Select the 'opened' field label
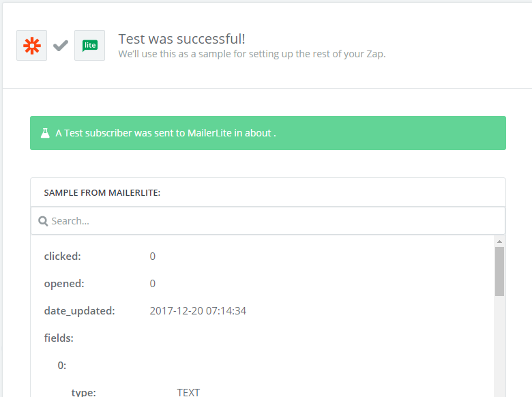Viewport: 532px width, 397px height. coord(64,284)
